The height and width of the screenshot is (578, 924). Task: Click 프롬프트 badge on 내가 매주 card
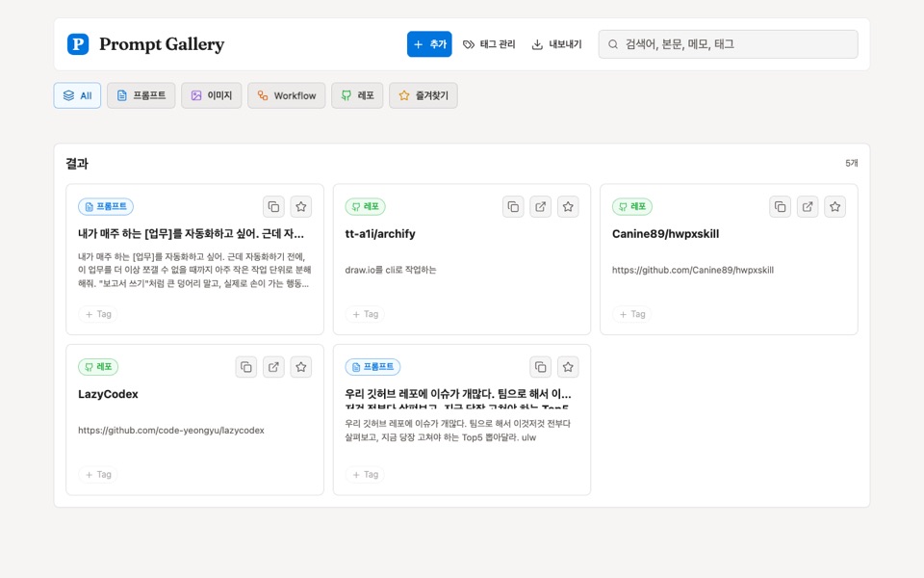tap(106, 206)
